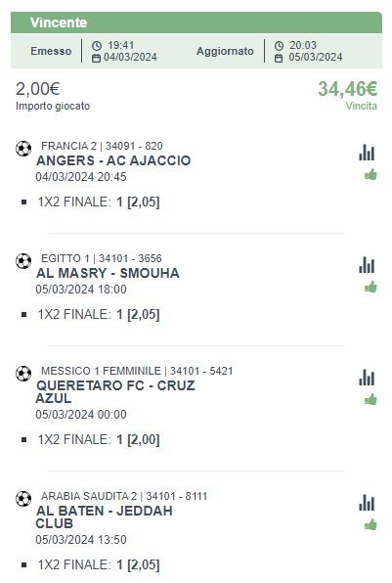Viewport: 392px width, 583px height.
Task: Click thumbs-up icon for Angers match
Action: point(370,174)
